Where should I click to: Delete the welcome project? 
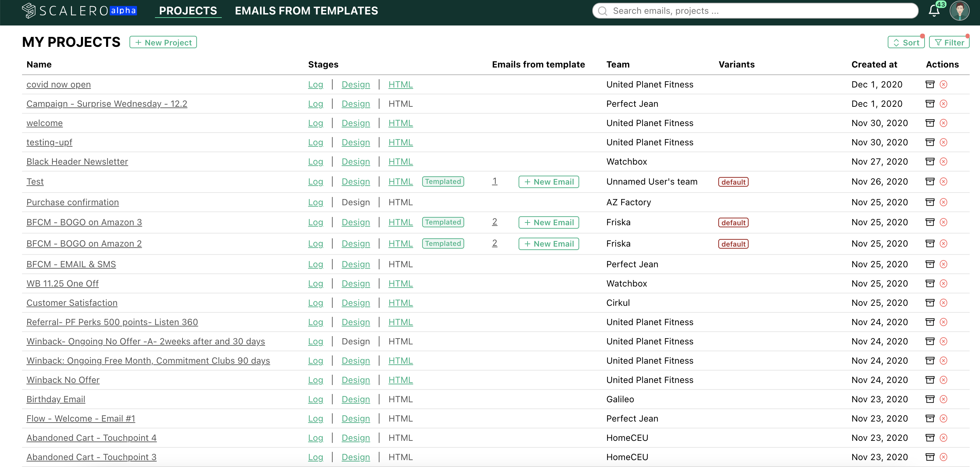coord(943,123)
